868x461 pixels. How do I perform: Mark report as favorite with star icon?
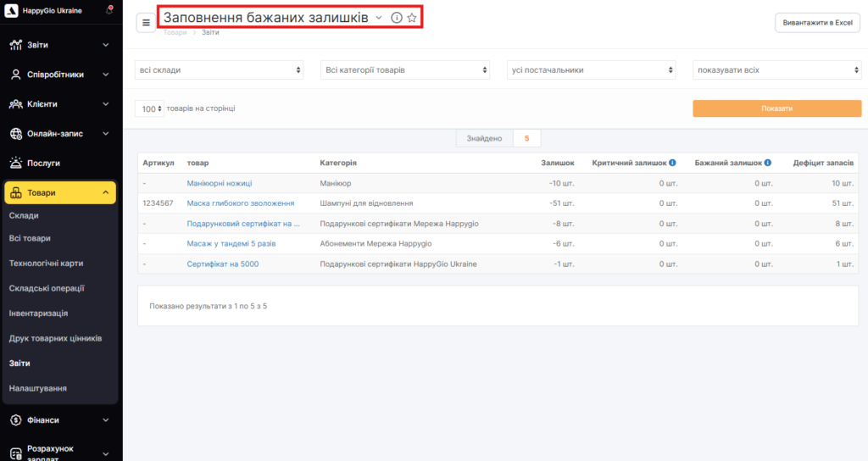click(412, 18)
